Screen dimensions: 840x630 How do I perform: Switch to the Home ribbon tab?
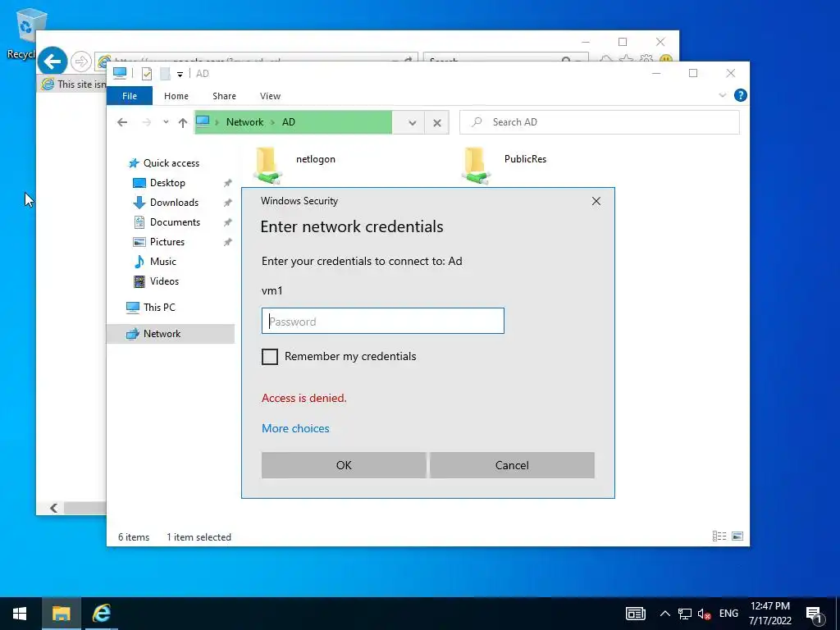coord(176,96)
